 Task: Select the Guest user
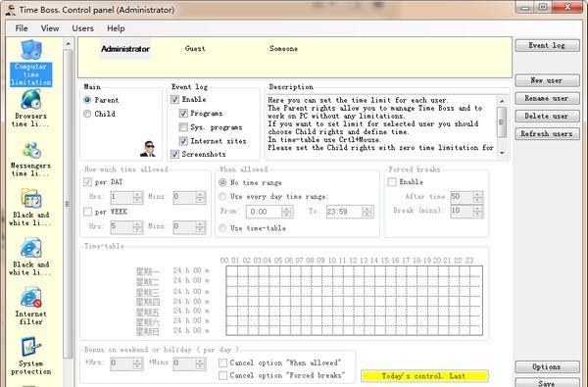coord(195,49)
